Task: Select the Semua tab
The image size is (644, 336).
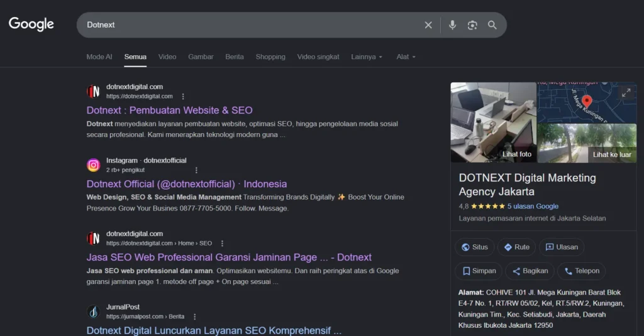Action: pyautogui.click(x=135, y=57)
